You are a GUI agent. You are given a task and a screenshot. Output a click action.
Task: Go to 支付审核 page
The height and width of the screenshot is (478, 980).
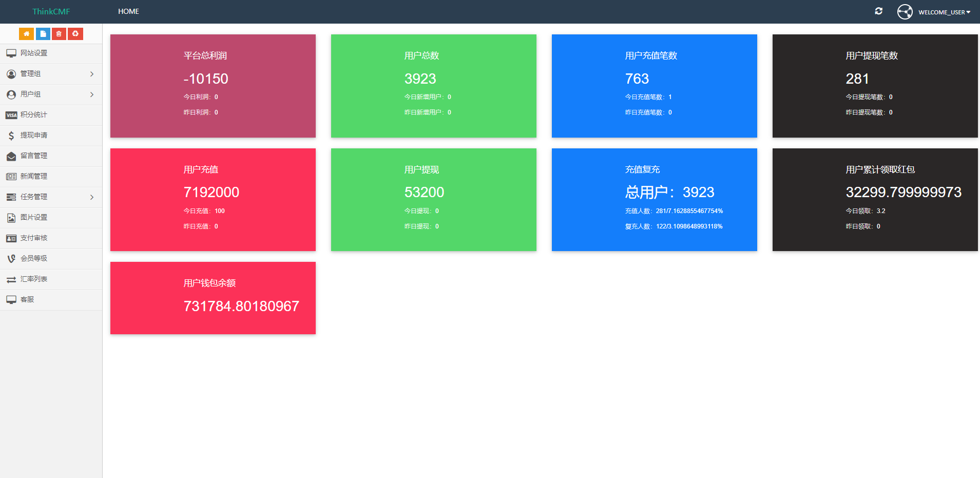(x=34, y=238)
